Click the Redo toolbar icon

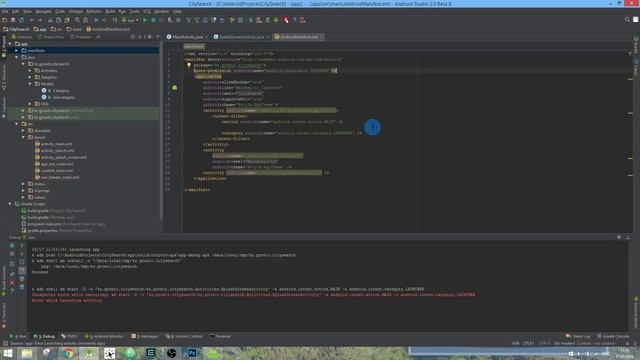point(40,20)
